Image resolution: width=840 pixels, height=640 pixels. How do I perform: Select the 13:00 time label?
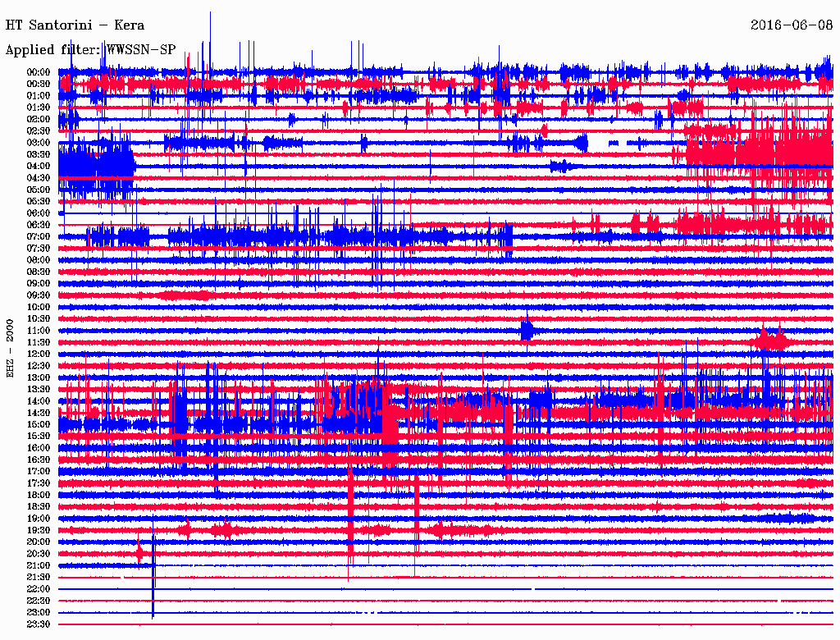tap(39, 377)
